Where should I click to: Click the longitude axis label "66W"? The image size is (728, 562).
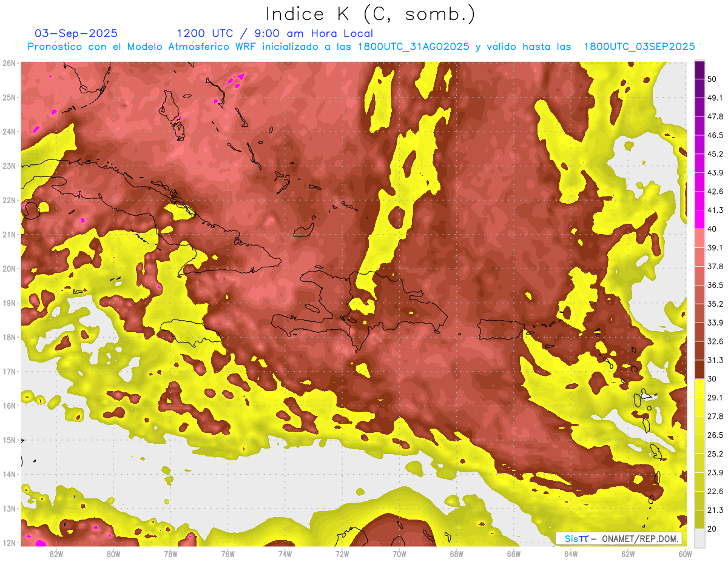(x=514, y=554)
